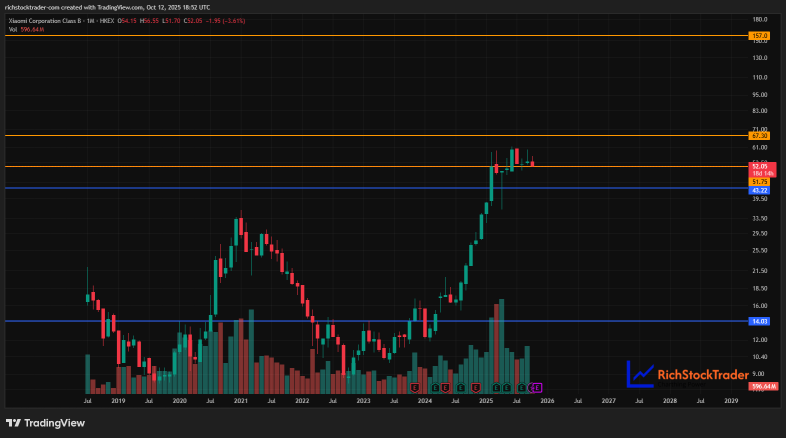Click the 2026 label on time axis
The width and height of the screenshot is (786, 438).
pos(547,400)
